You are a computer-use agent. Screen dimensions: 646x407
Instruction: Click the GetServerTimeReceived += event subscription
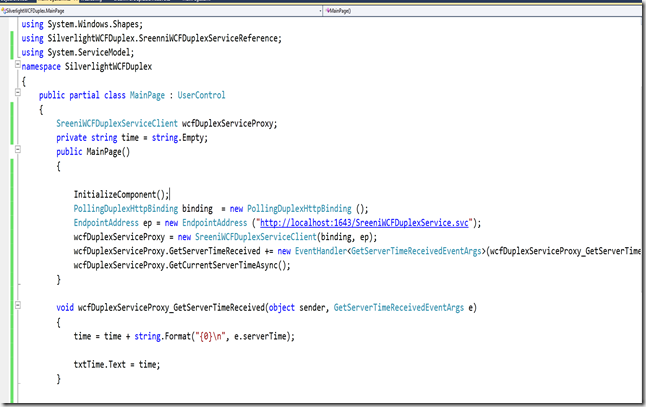(x=357, y=251)
